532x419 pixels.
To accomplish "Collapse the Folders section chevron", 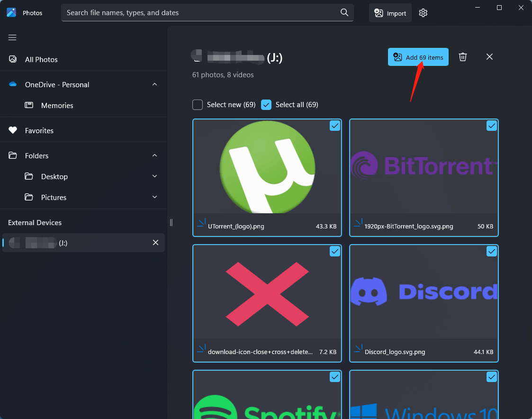I will tap(155, 155).
